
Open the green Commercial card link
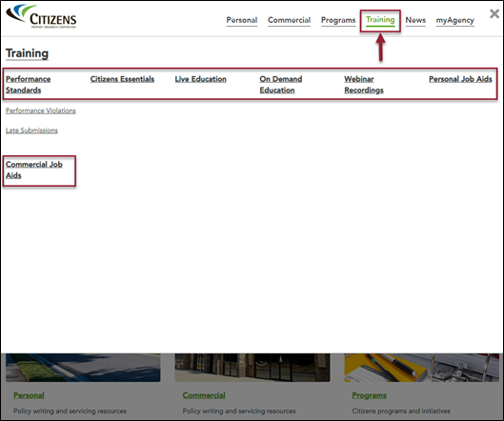pyautogui.click(x=204, y=395)
